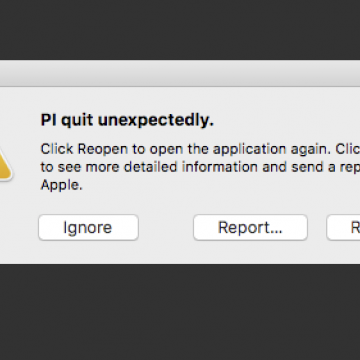This screenshot has height=360, width=360.
Task: Click the word 'unexpectedly' in the heading
Action: coord(154,120)
